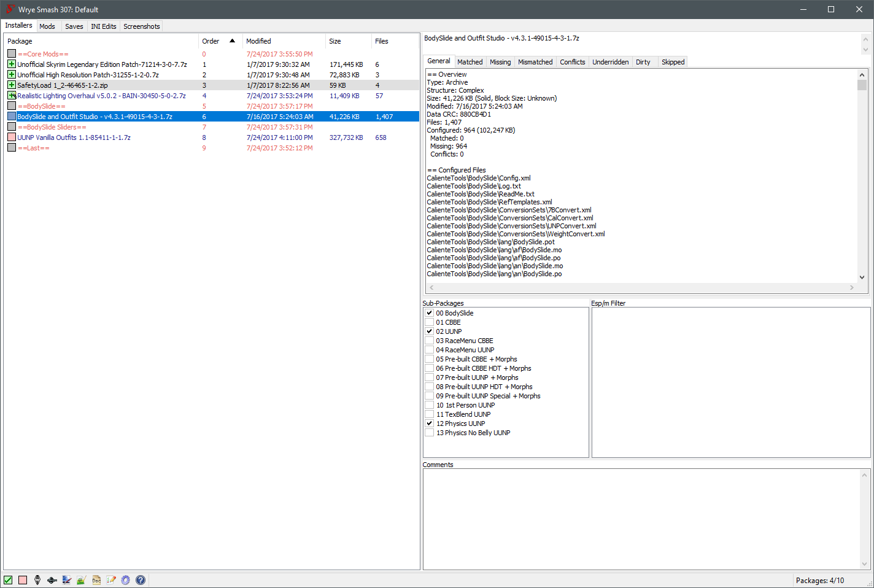Select the Realistic Lighting Overhaul v5.0.2 package name
This screenshot has height=588, width=874.
coord(101,96)
